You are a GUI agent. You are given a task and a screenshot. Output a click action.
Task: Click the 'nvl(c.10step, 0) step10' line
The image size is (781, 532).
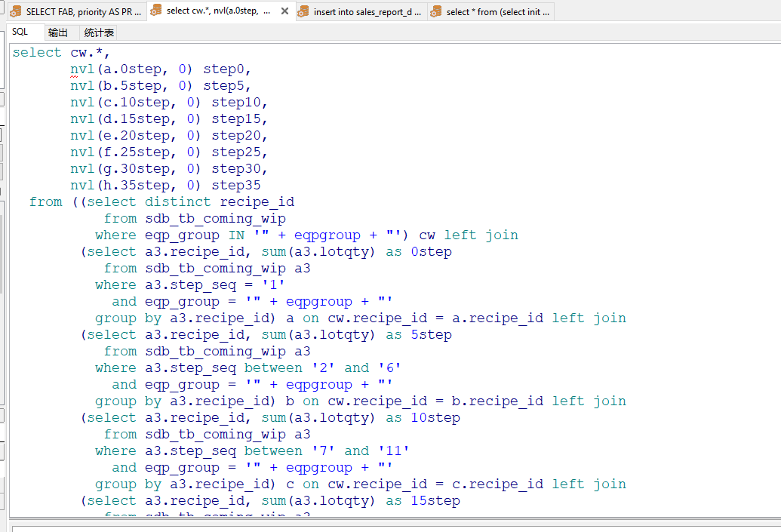(169, 102)
